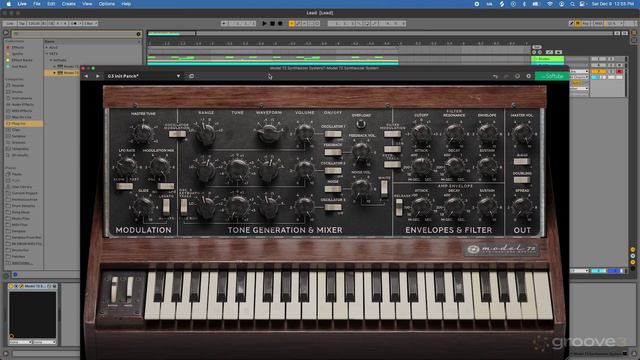
Task: Load the previous preset with the left arrow
Action: tap(86, 76)
